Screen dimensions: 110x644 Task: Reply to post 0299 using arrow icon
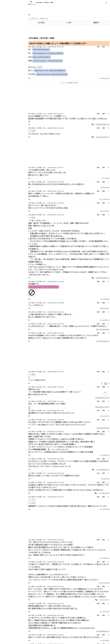click(x=29, y=124)
